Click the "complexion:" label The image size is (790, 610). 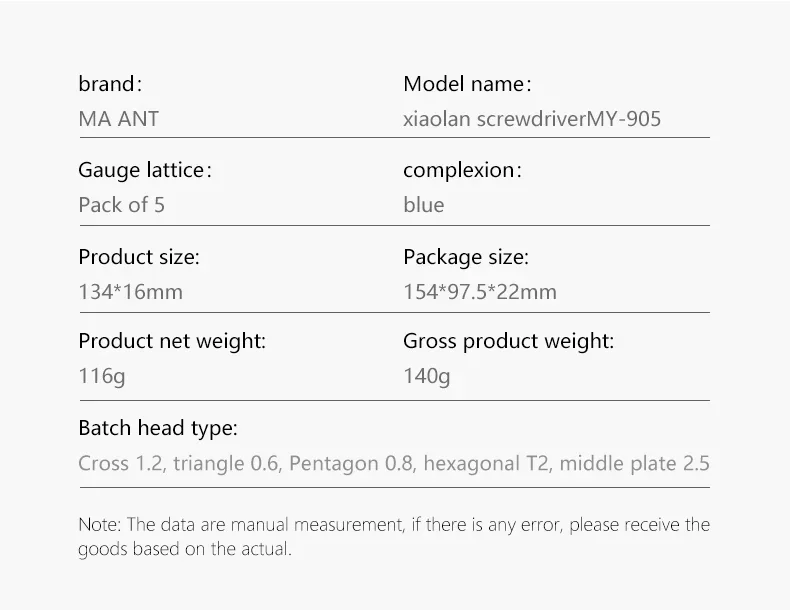coord(462,170)
